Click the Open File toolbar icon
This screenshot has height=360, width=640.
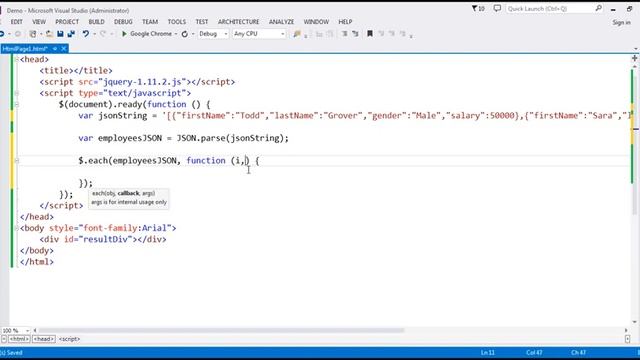(49, 34)
